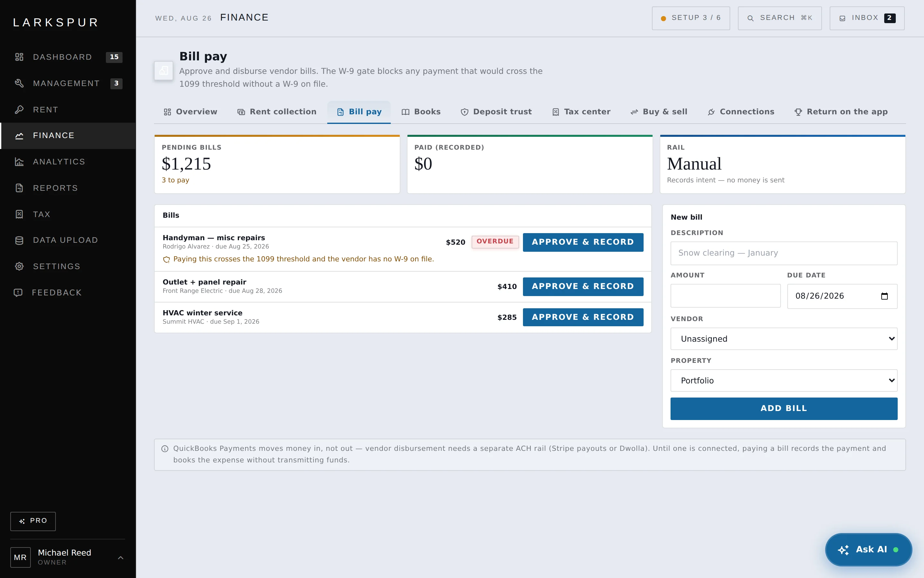Open Feedback in the sidebar

[x=68, y=293]
